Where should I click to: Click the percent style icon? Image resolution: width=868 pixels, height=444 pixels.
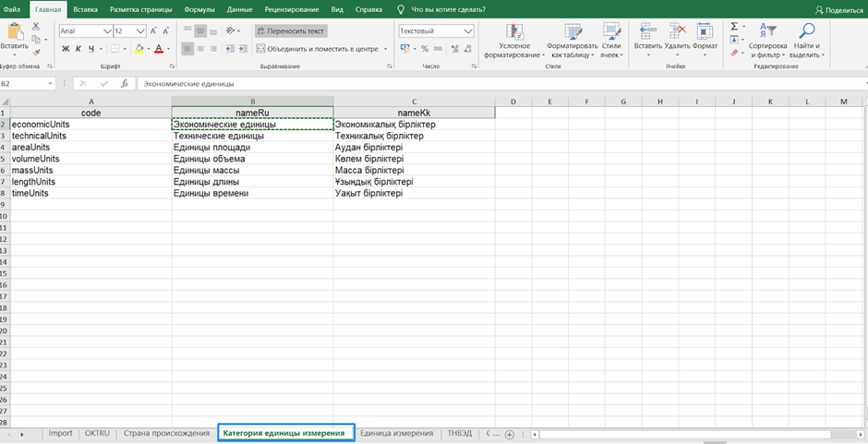425,49
